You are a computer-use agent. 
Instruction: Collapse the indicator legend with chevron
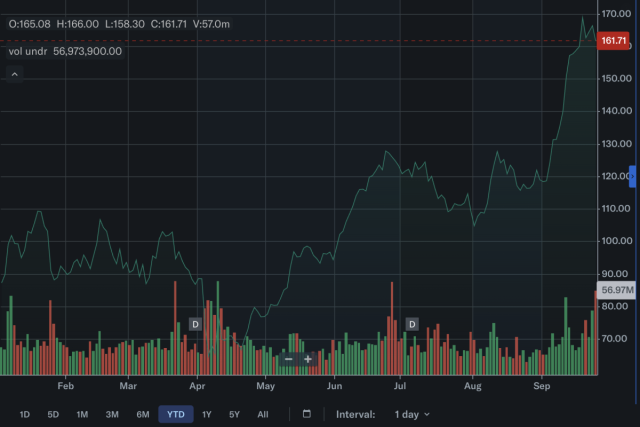[x=15, y=74]
